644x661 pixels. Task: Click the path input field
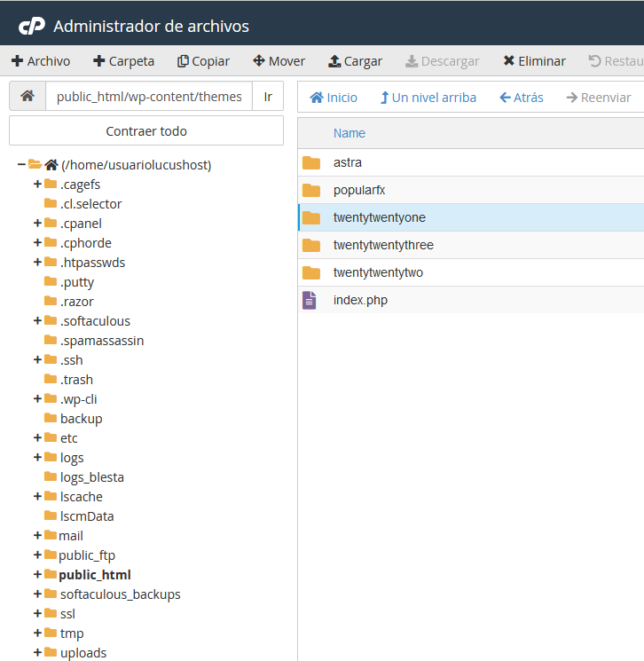point(149,96)
